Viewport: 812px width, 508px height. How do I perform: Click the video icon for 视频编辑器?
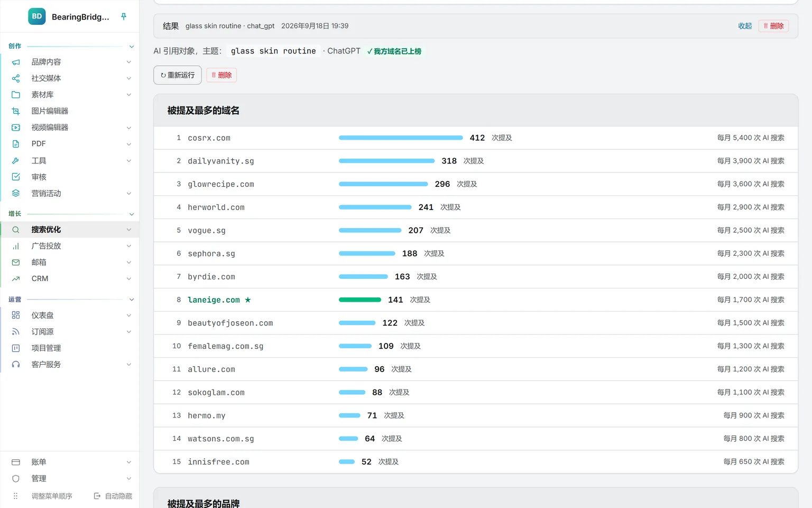pos(16,128)
